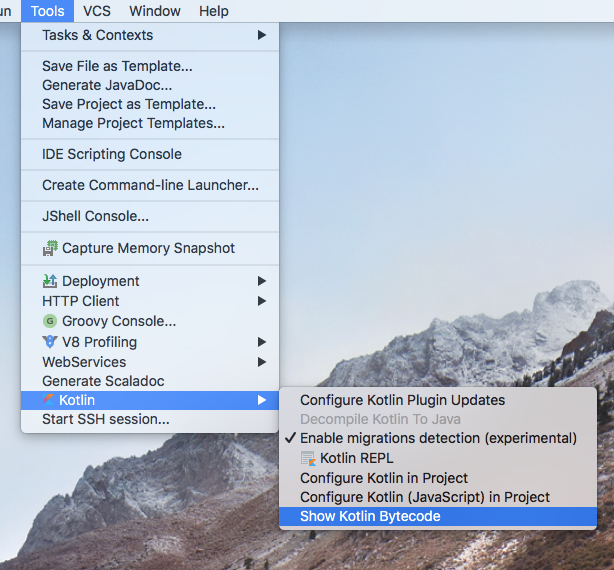Screen dimensions: 614x570
Task: Click Show Kotlin Bytecode
Action: 438,516
